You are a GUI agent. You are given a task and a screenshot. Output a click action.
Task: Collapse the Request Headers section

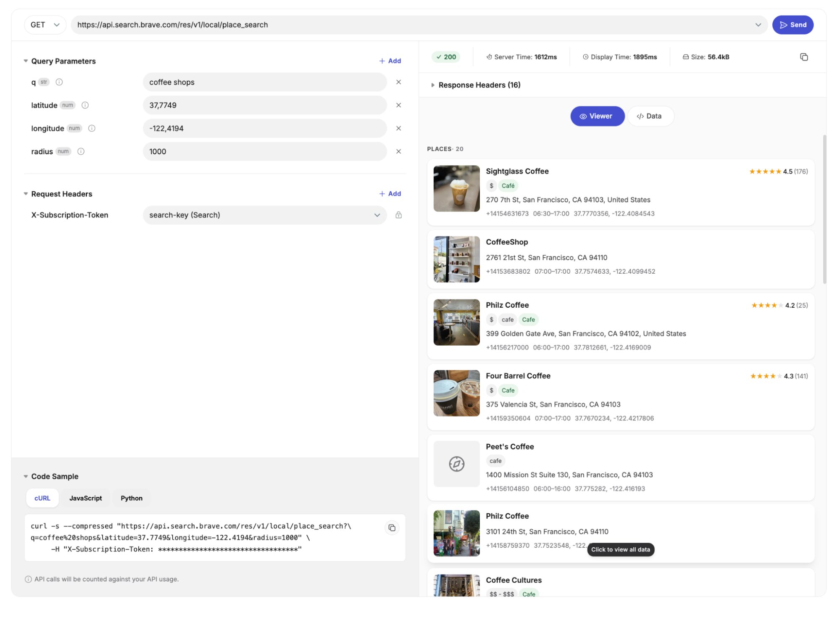pyautogui.click(x=26, y=194)
